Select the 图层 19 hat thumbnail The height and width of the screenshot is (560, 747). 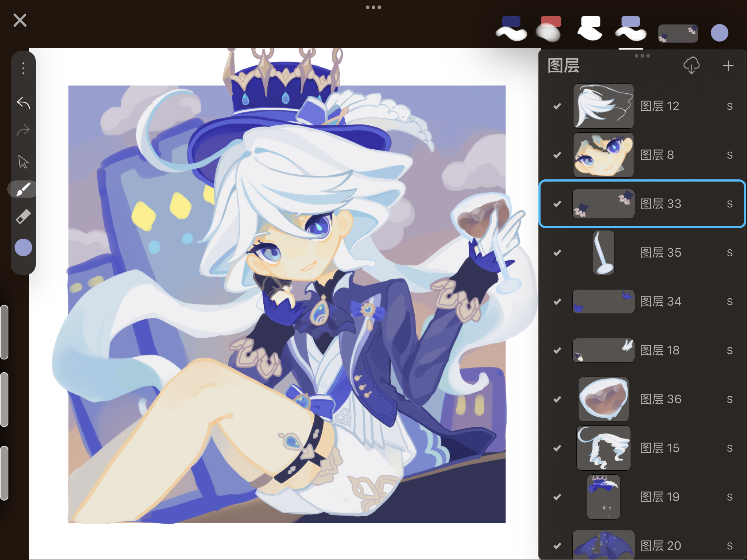click(x=604, y=497)
